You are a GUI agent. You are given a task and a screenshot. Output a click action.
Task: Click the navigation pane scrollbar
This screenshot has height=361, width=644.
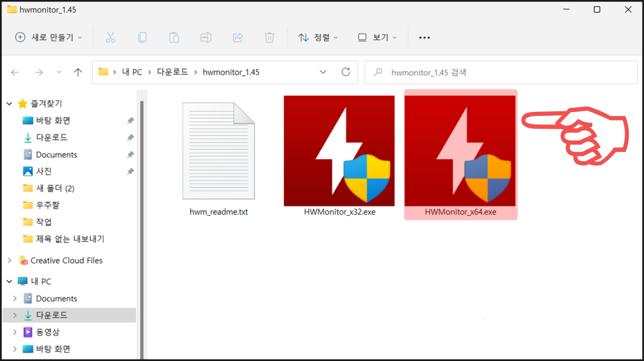pyautogui.click(x=142, y=230)
